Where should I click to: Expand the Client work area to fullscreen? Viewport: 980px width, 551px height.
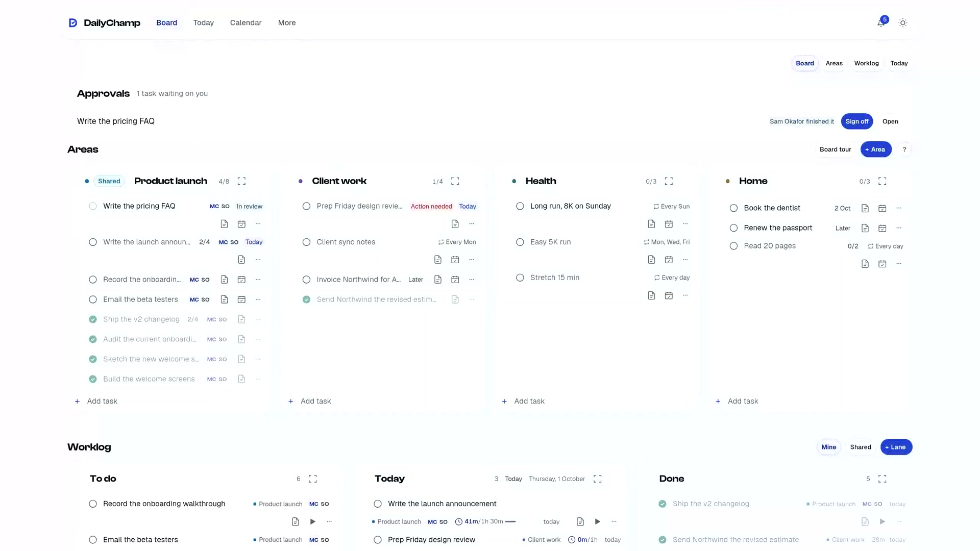pyautogui.click(x=455, y=181)
